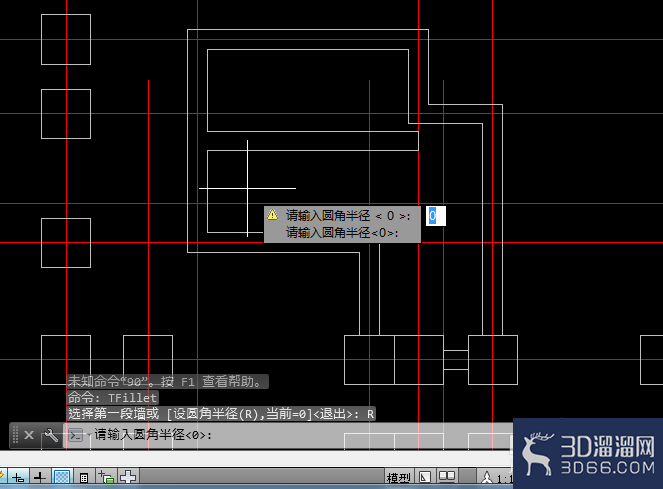
Task: Click the fillet radius dynamic input box
Action: 436,216
